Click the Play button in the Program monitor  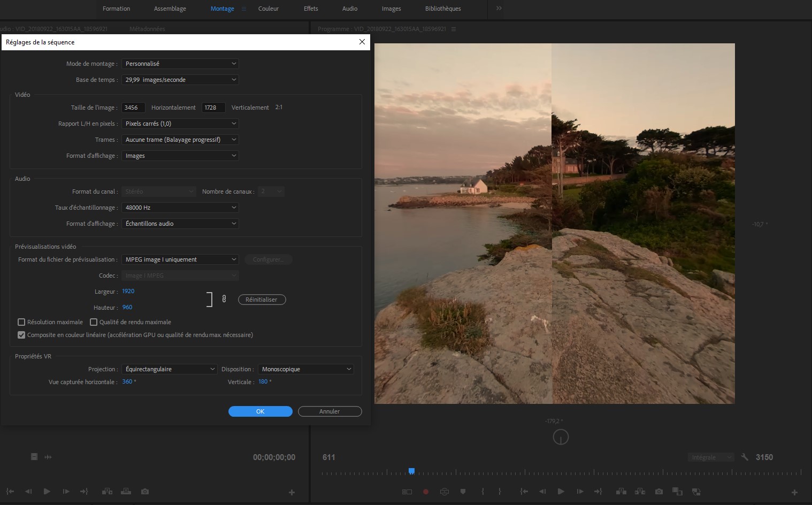(561, 492)
